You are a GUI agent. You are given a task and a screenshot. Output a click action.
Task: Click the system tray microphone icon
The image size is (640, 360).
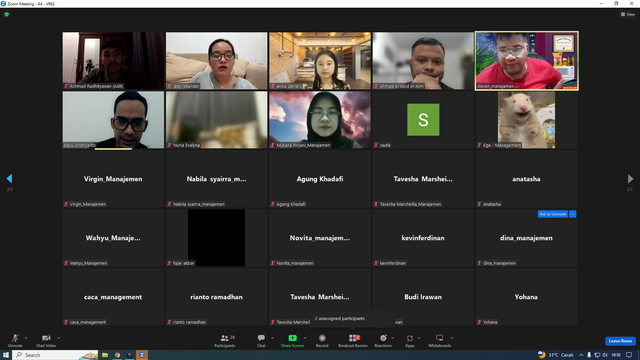pos(589,355)
